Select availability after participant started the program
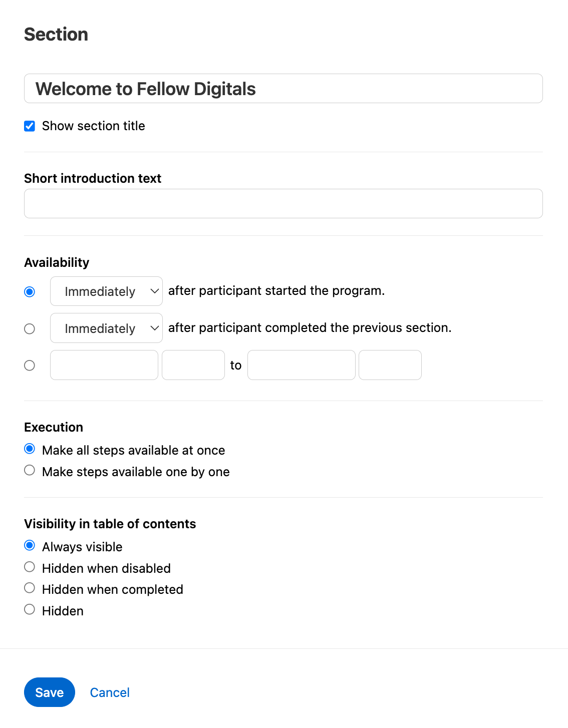Screen dimensions: 568x728 30,292
